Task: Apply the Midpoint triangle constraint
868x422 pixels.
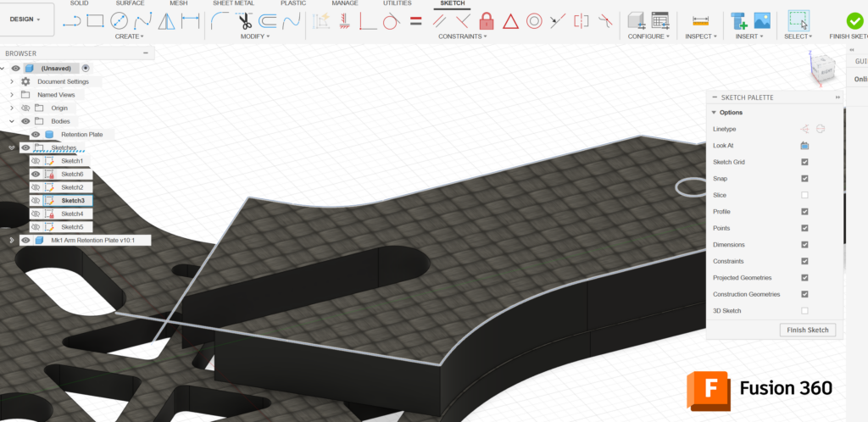Action: [x=510, y=21]
